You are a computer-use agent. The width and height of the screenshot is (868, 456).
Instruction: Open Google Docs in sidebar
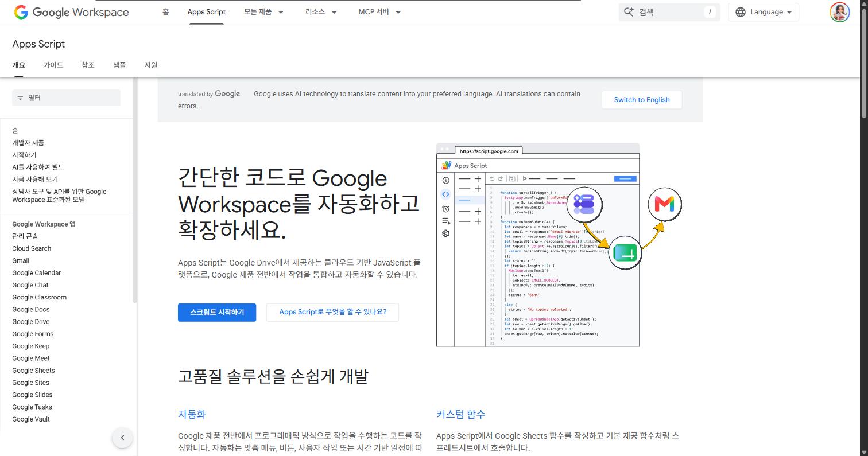coord(31,309)
